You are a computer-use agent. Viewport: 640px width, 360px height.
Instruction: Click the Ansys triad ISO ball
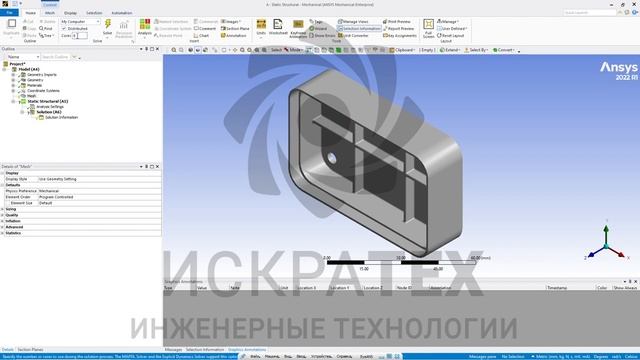tap(606, 246)
